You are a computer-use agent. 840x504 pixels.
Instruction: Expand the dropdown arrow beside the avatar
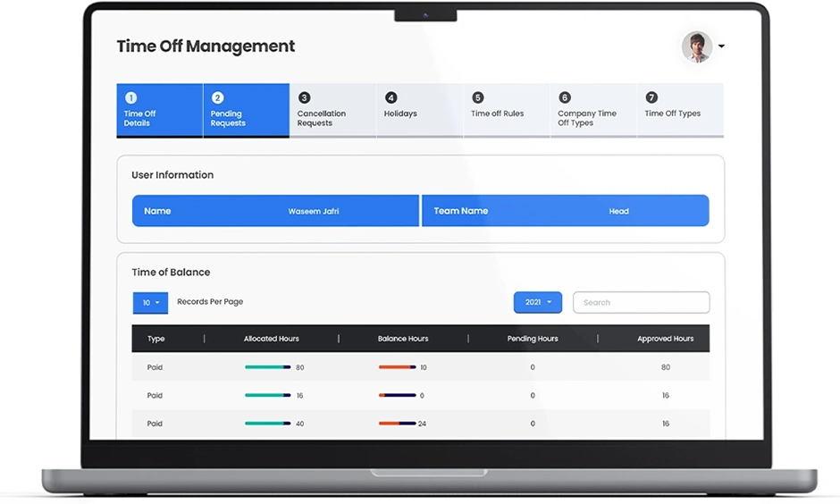[x=722, y=46]
